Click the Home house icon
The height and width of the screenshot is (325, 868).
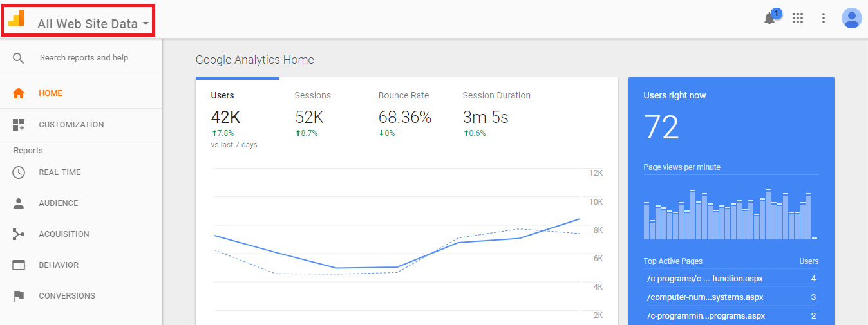coord(19,93)
